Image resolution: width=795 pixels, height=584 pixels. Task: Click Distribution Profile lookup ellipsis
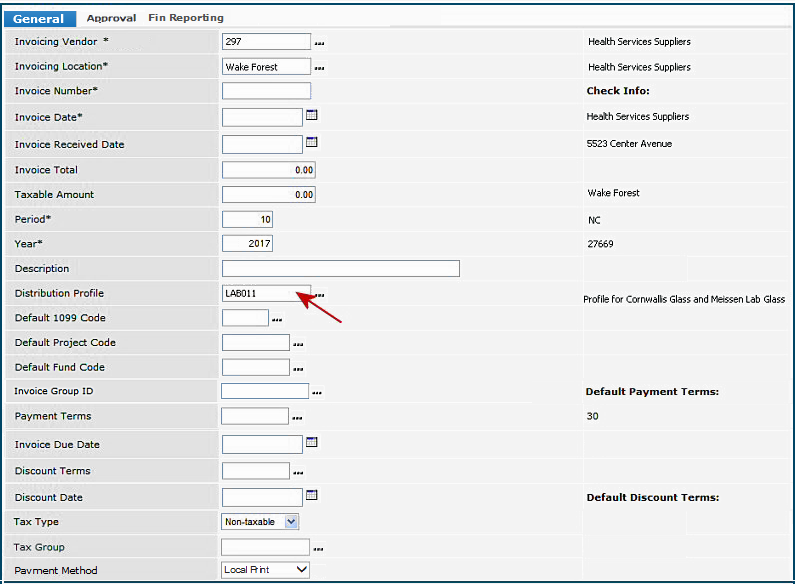pos(320,295)
